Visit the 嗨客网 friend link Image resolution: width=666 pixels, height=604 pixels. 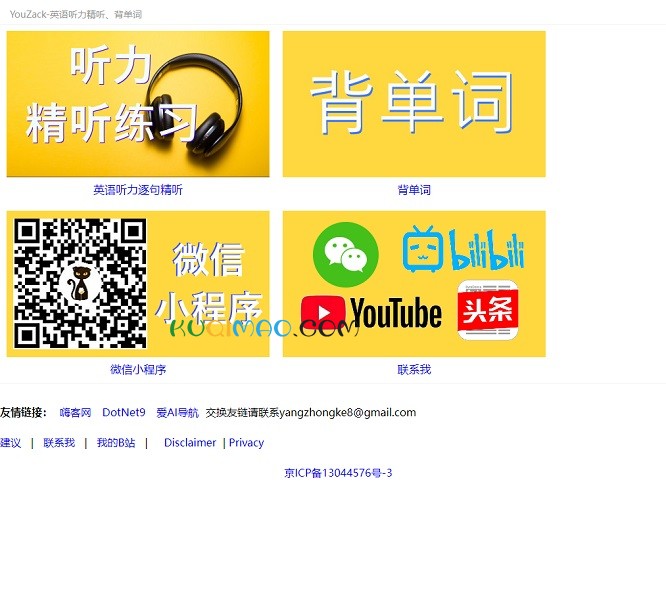coord(76,412)
